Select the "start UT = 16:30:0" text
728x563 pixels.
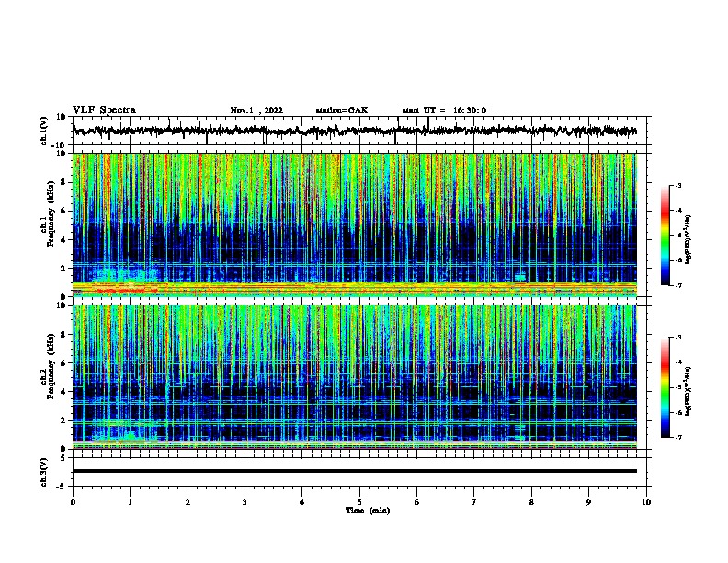point(444,110)
